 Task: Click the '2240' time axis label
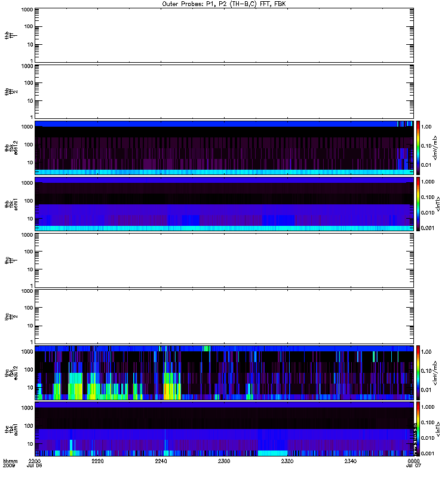tap(161, 461)
